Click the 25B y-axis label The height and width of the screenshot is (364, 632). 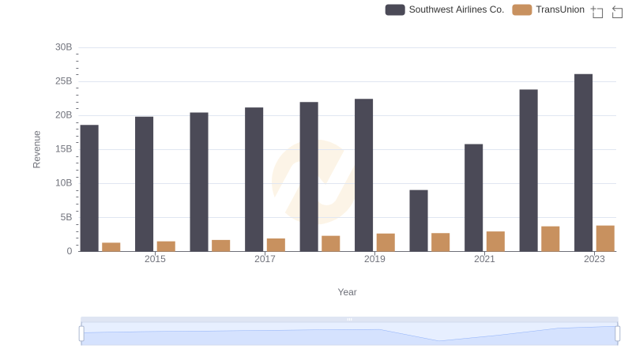64,81
